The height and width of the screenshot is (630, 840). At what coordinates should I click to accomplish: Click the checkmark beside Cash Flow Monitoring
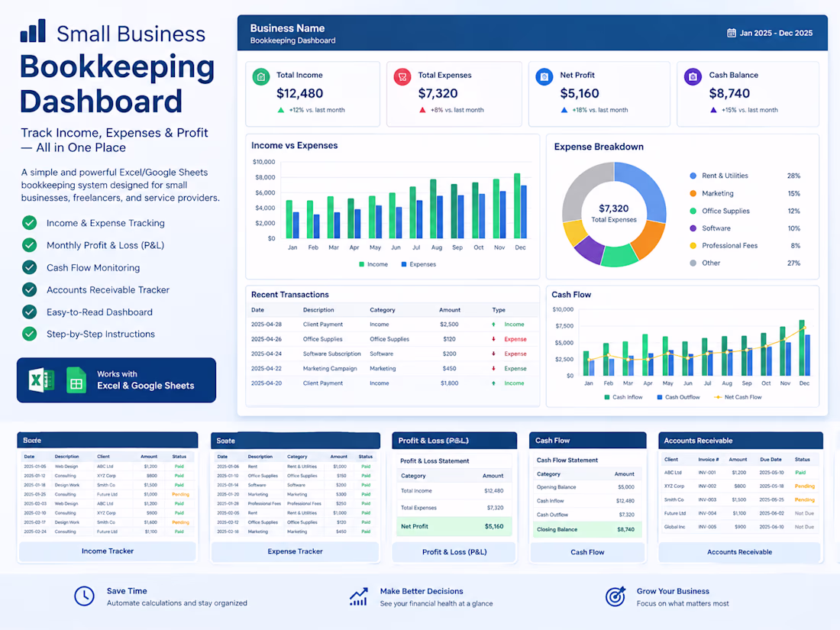tap(30, 267)
